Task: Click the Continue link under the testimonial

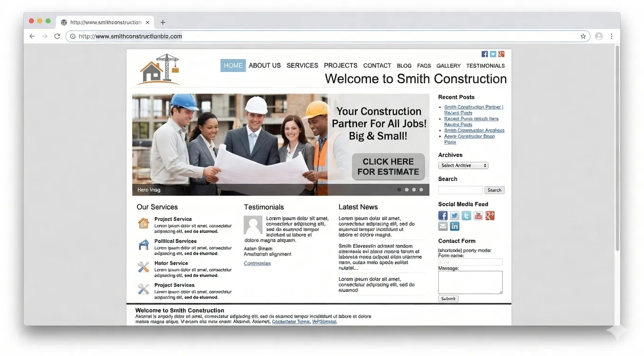Action: pos(257,263)
